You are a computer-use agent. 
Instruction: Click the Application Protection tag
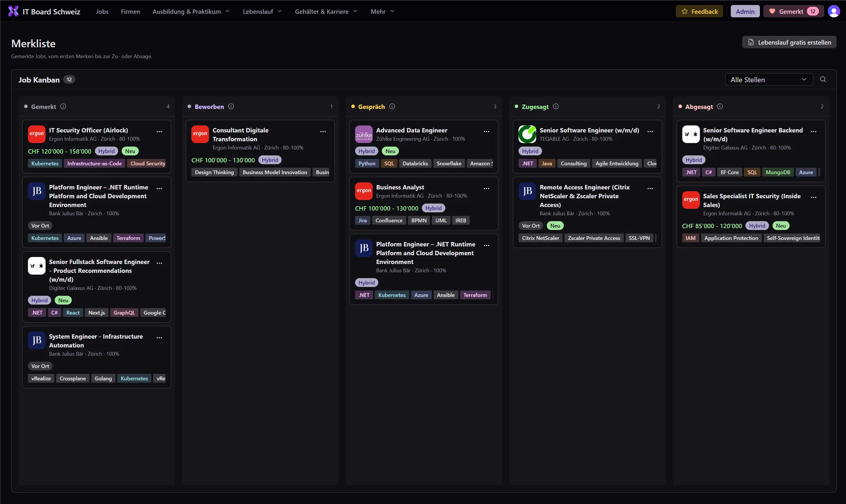731,238
